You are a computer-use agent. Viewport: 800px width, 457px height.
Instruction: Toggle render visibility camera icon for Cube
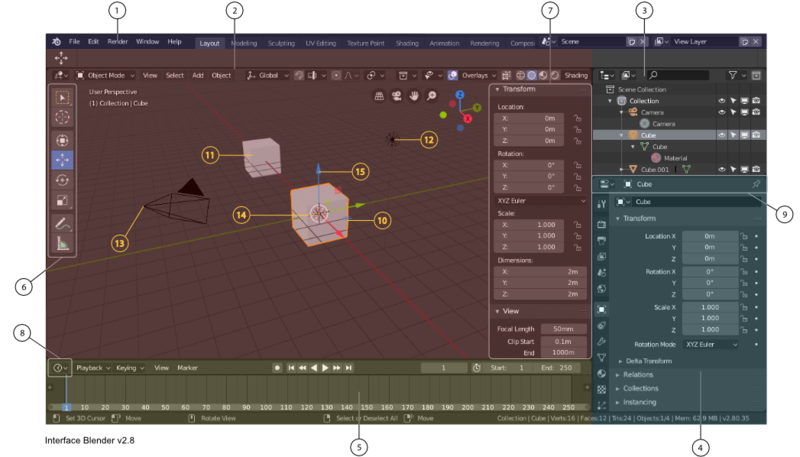click(x=756, y=135)
